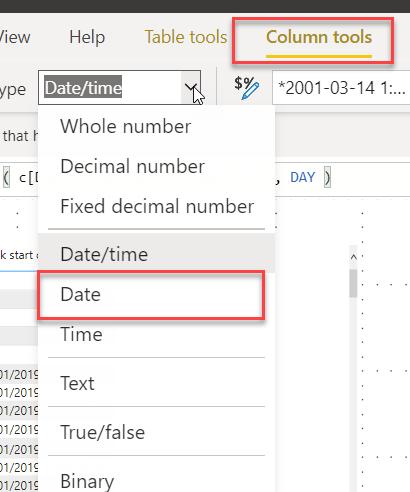Click the vertical scrollbar thumb

pyautogui.click(x=353, y=283)
